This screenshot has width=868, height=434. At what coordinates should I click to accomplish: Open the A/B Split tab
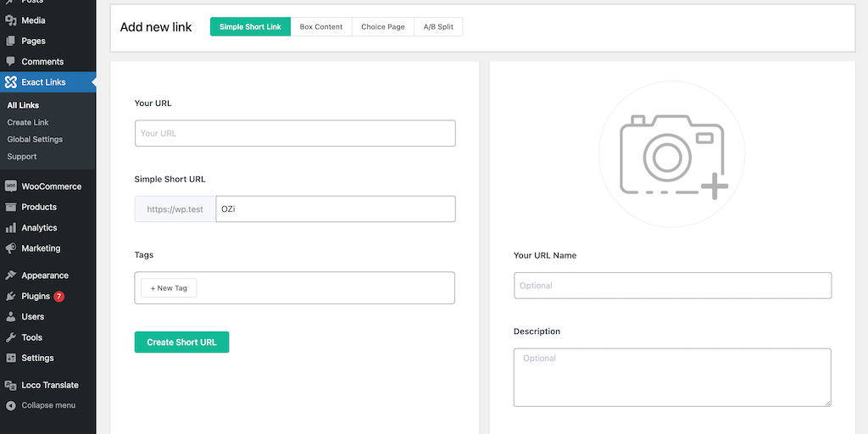438,27
